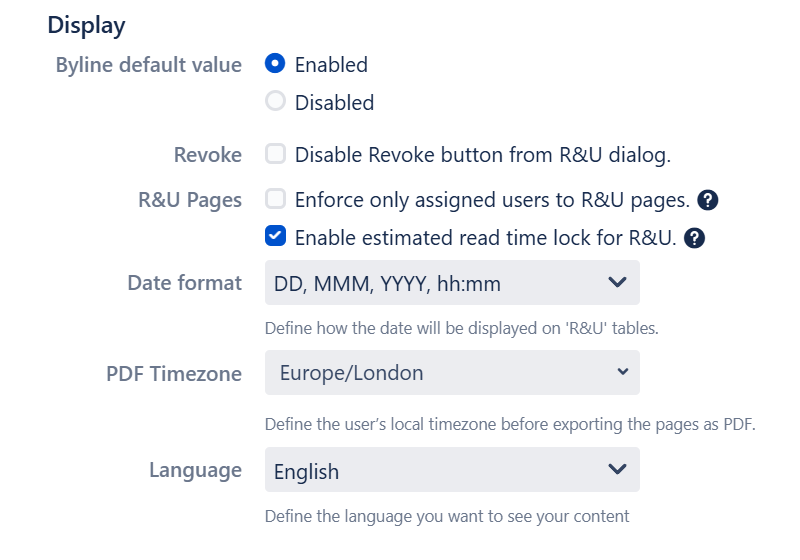Click the Date format field label
This screenshot has height=560, width=800.
click(x=184, y=283)
